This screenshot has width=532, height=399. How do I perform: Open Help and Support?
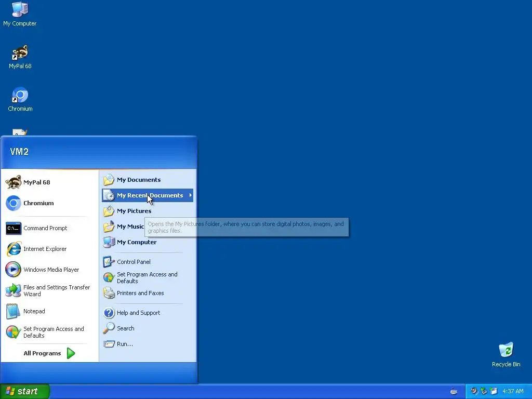pyautogui.click(x=147, y=313)
